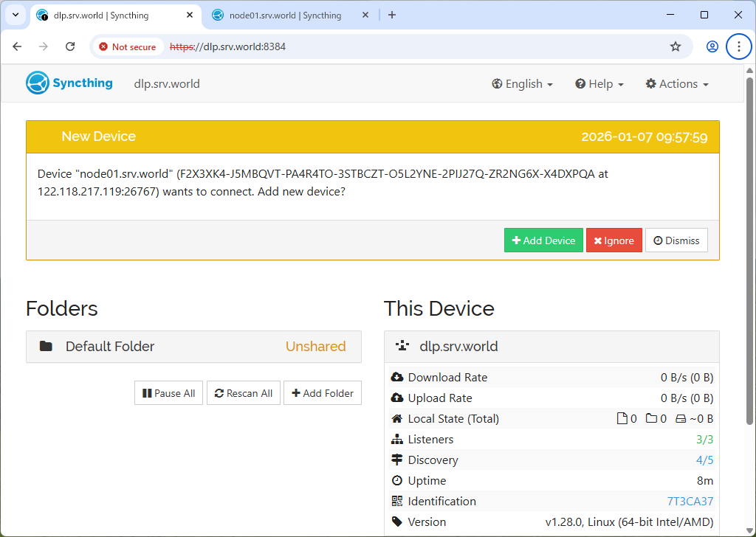
Task: Click the browser reload page icon
Action: pos(70,46)
